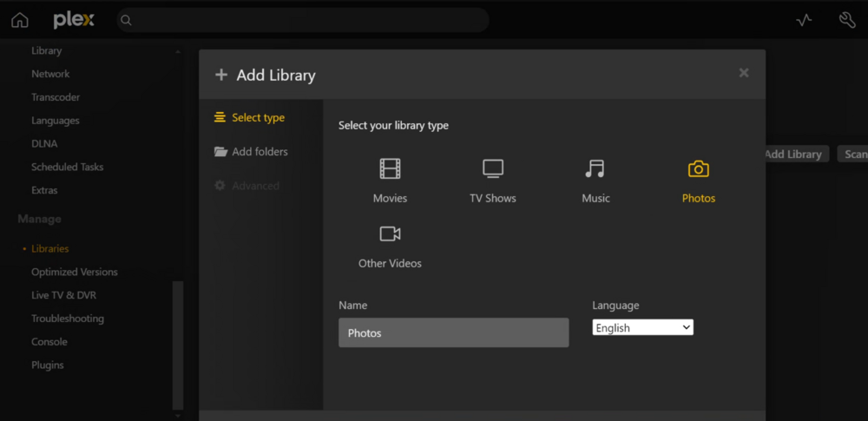This screenshot has width=868, height=421.
Task: Open Library settings in sidebar
Action: pos(47,50)
